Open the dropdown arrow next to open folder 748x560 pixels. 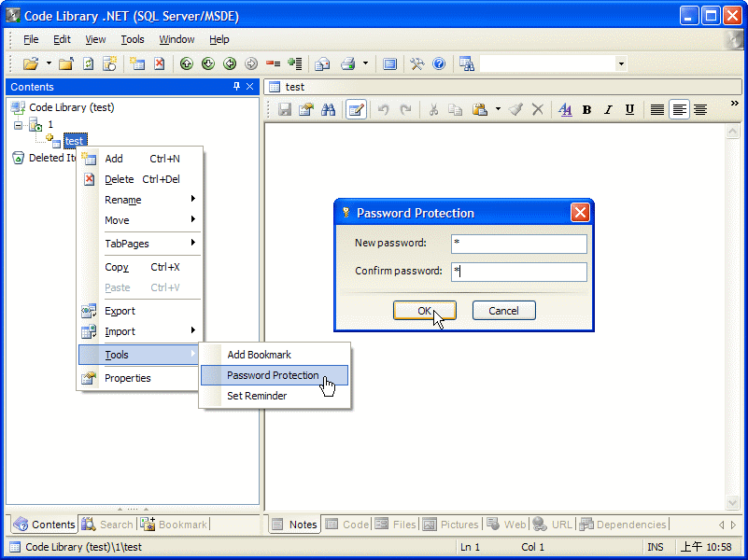point(49,63)
